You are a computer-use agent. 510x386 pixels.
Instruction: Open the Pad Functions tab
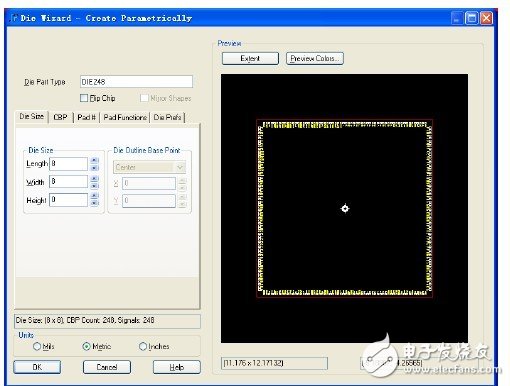click(125, 117)
